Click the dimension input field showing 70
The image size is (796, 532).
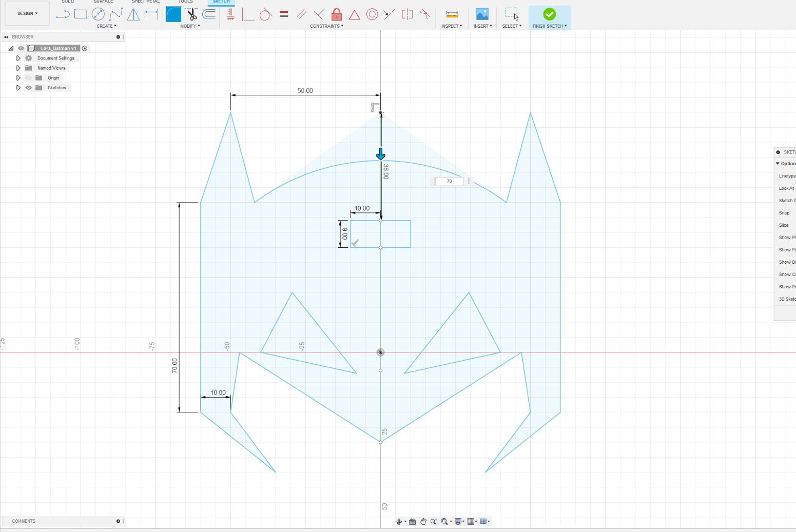449,181
